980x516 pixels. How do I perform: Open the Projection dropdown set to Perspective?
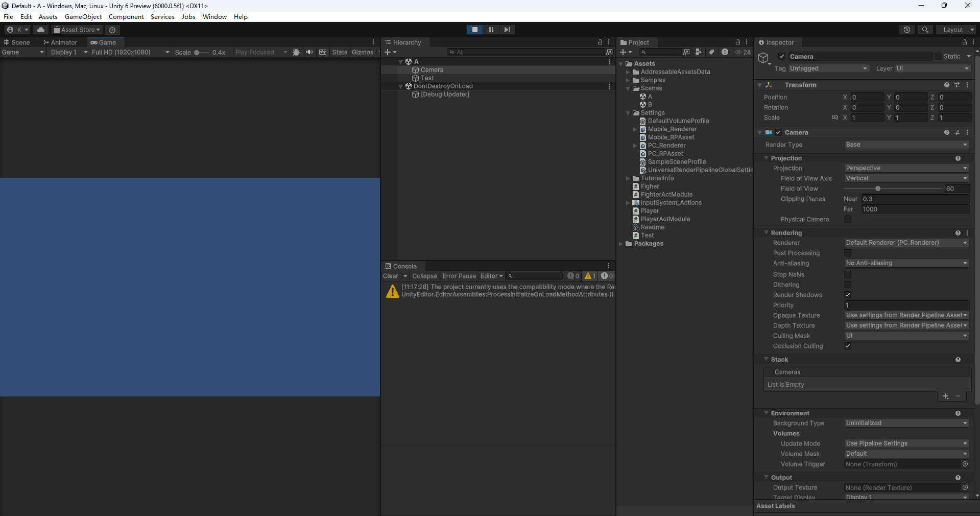click(905, 168)
